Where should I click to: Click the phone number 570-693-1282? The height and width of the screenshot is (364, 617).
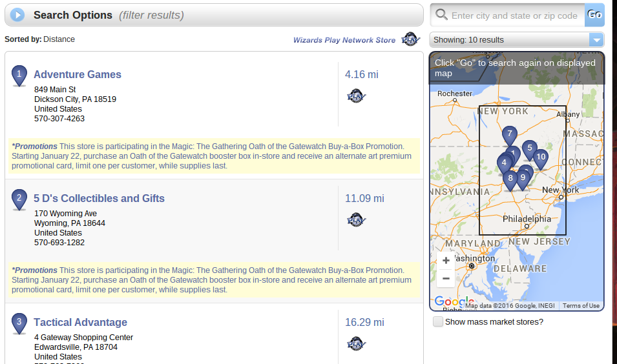tap(59, 242)
